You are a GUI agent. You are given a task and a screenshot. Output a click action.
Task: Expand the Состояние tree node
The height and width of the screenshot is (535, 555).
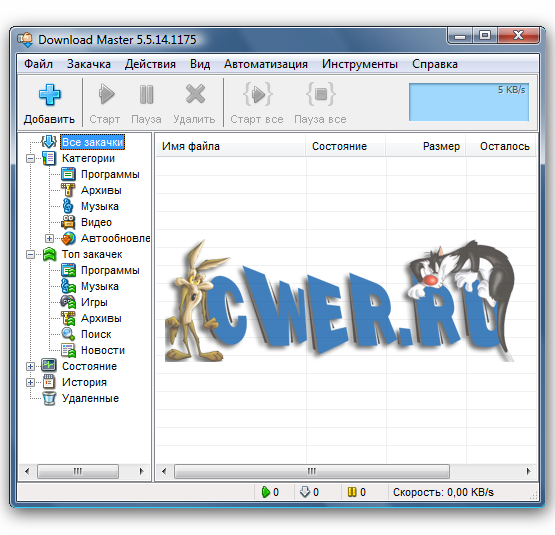pyautogui.click(x=30, y=366)
